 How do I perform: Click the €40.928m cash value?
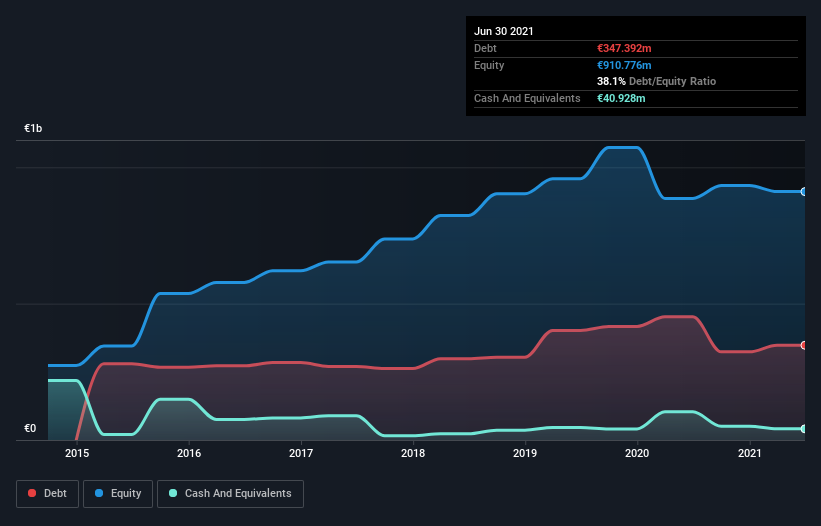pos(621,98)
